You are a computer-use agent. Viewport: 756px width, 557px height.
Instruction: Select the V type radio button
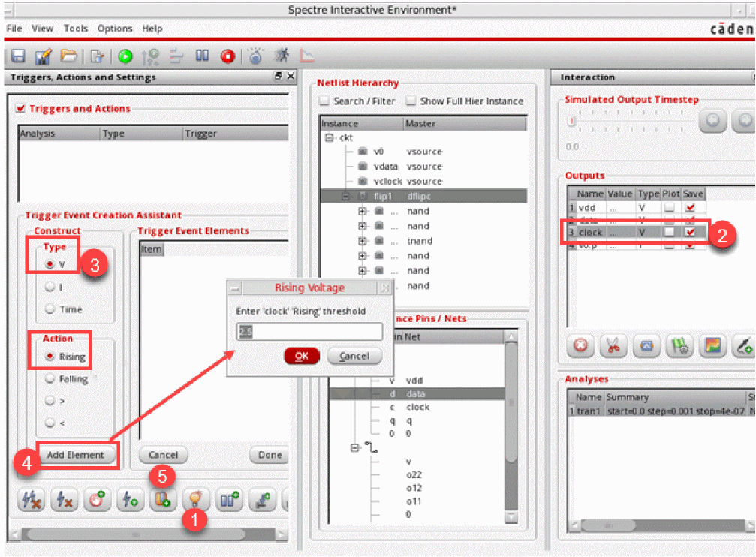coord(50,264)
